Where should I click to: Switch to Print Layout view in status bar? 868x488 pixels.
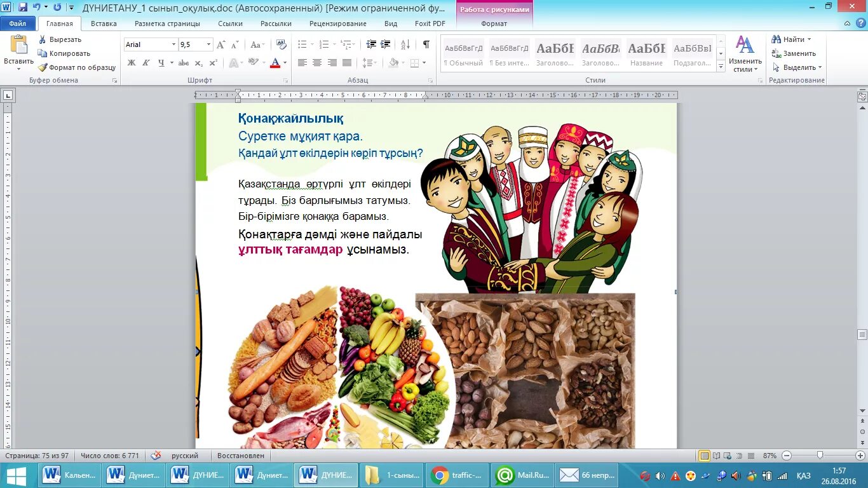704,456
